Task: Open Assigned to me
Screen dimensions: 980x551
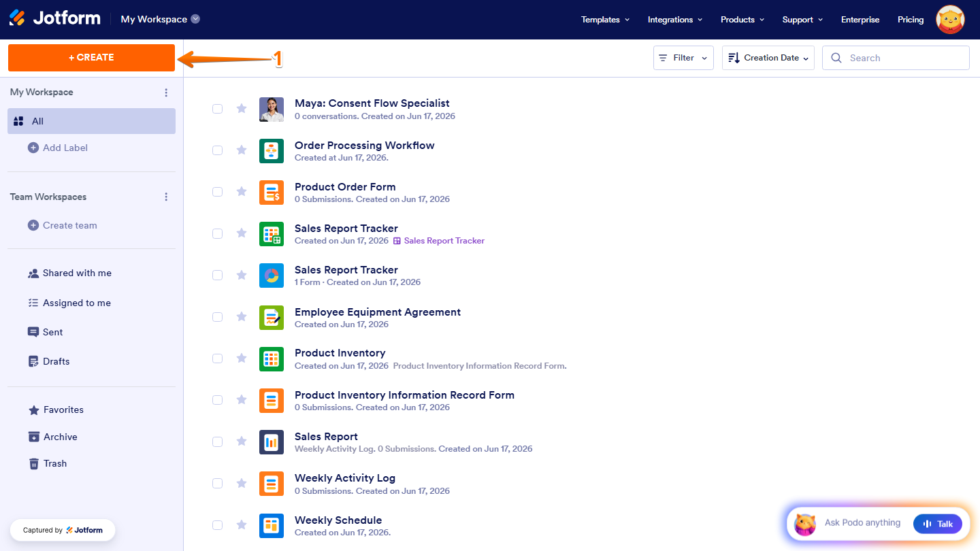Action: click(69, 303)
